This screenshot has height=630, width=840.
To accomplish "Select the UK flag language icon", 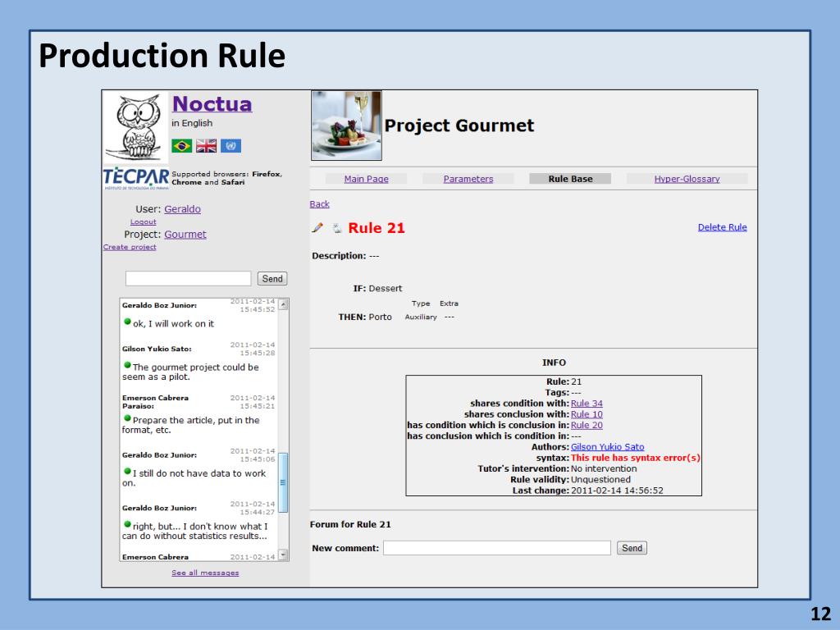I will [x=206, y=146].
